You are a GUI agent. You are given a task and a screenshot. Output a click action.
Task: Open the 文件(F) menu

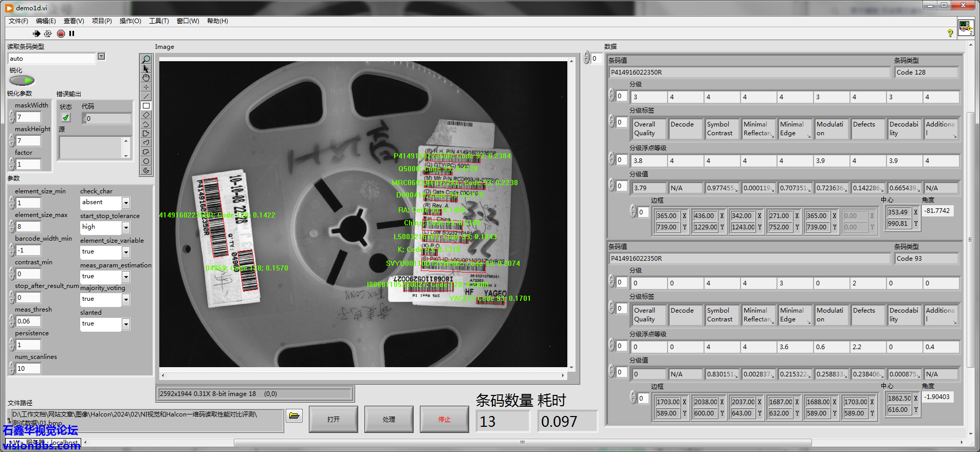coord(18,21)
